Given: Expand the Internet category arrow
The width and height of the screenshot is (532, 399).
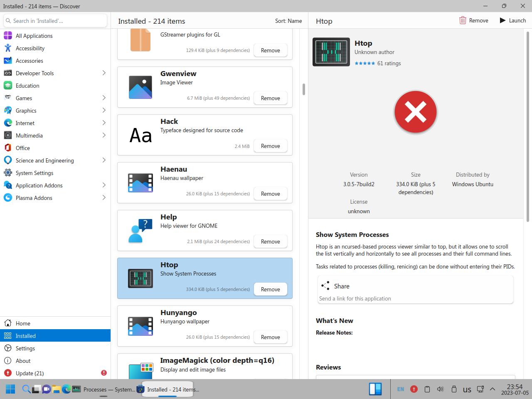Looking at the screenshot, I should [x=104, y=123].
